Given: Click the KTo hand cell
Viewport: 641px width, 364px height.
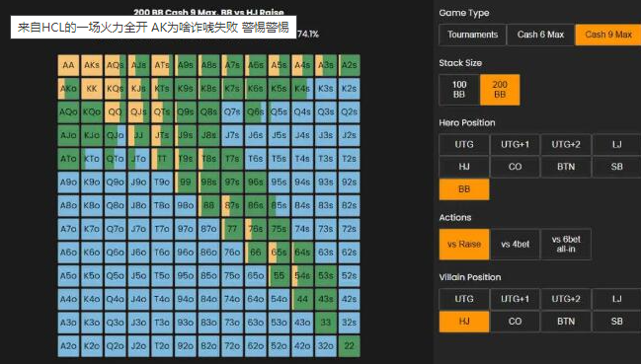Looking at the screenshot, I should point(92,159).
